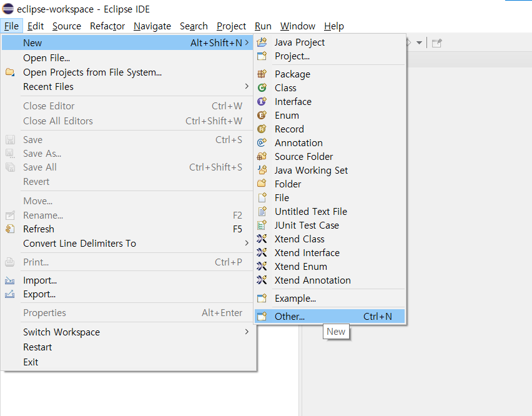Click the Import icon in File menu
532x416 pixels.
pyautogui.click(x=10, y=280)
